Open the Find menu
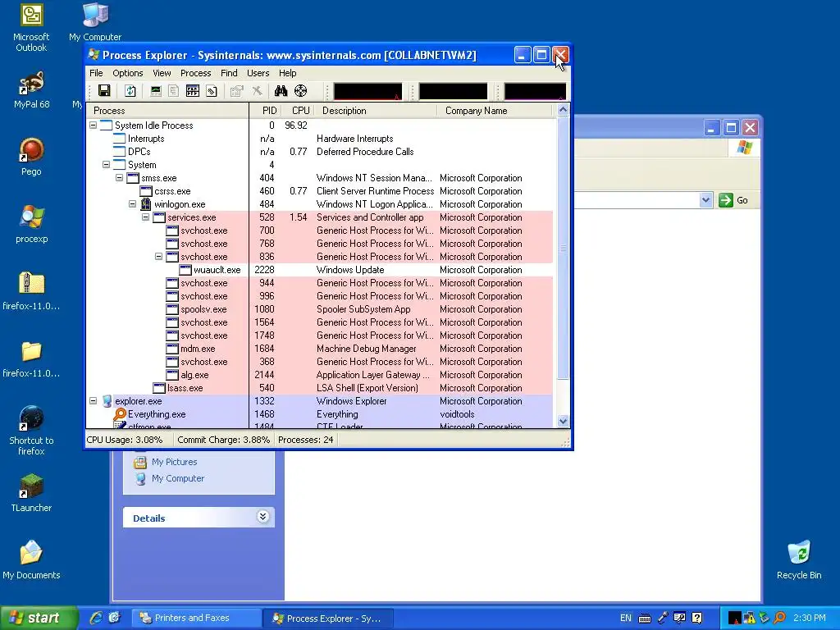 229,73
